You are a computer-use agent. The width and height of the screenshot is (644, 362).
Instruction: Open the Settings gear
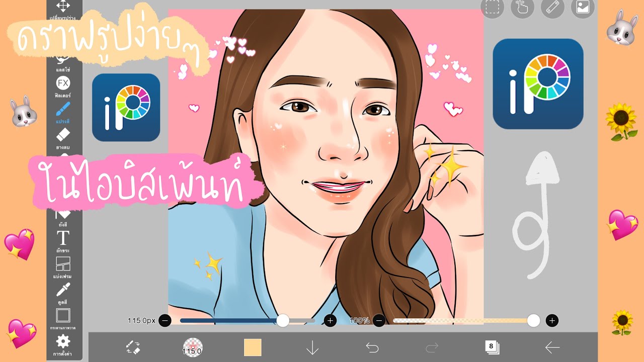click(x=63, y=342)
